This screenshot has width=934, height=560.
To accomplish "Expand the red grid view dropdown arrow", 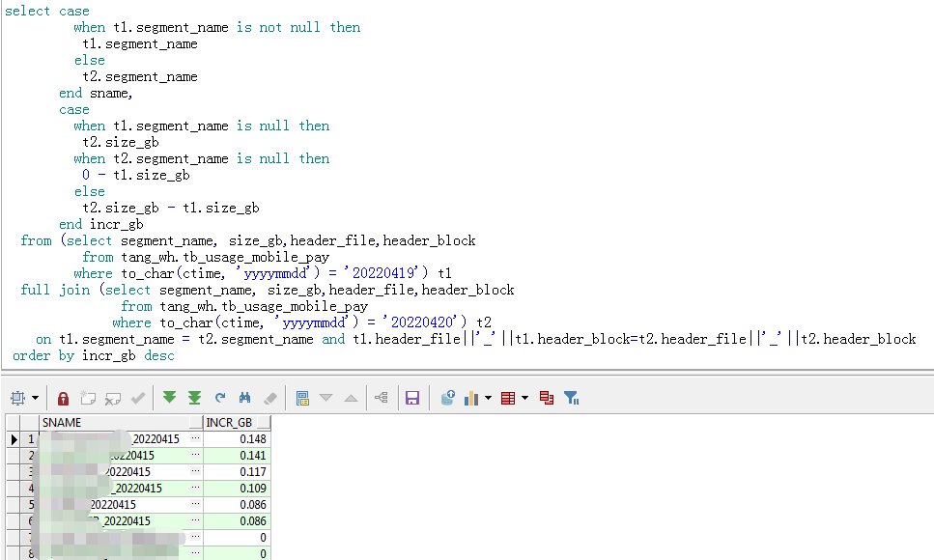I will tap(524, 398).
